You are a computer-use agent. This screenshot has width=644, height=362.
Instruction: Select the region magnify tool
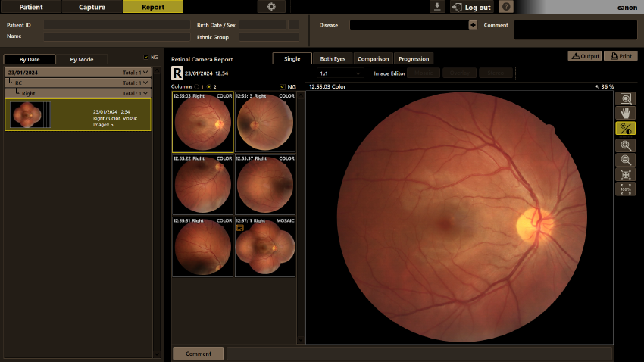point(625,98)
